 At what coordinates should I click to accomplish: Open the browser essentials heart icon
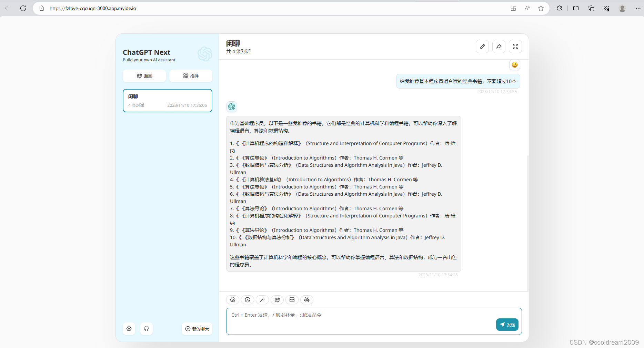(x=606, y=8)
